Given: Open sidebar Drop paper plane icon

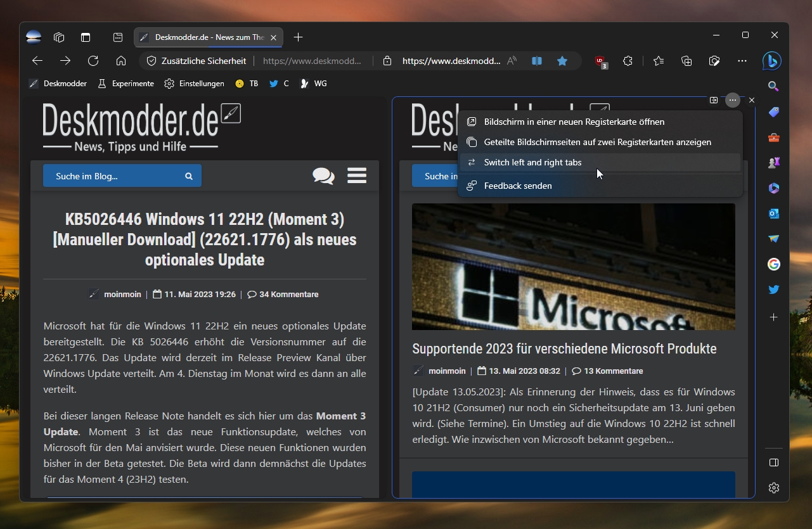Looking at the screenshot, I should 773,239.
